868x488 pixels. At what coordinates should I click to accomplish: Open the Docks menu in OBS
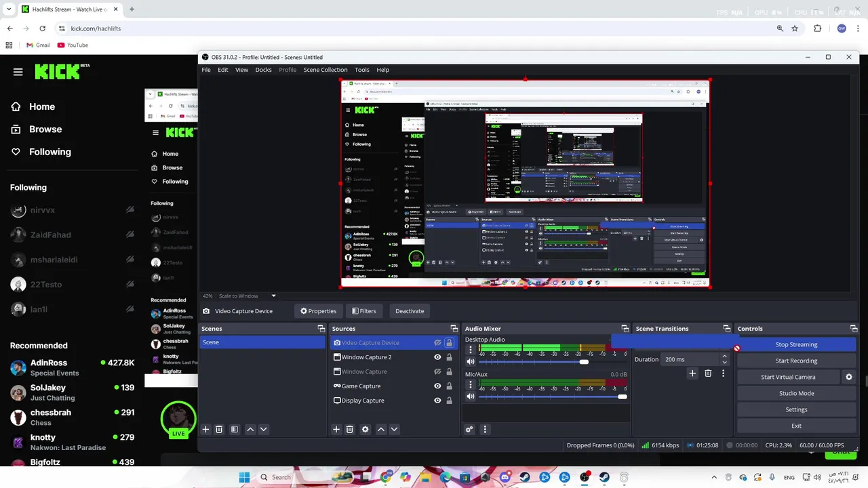pos(263,70)
